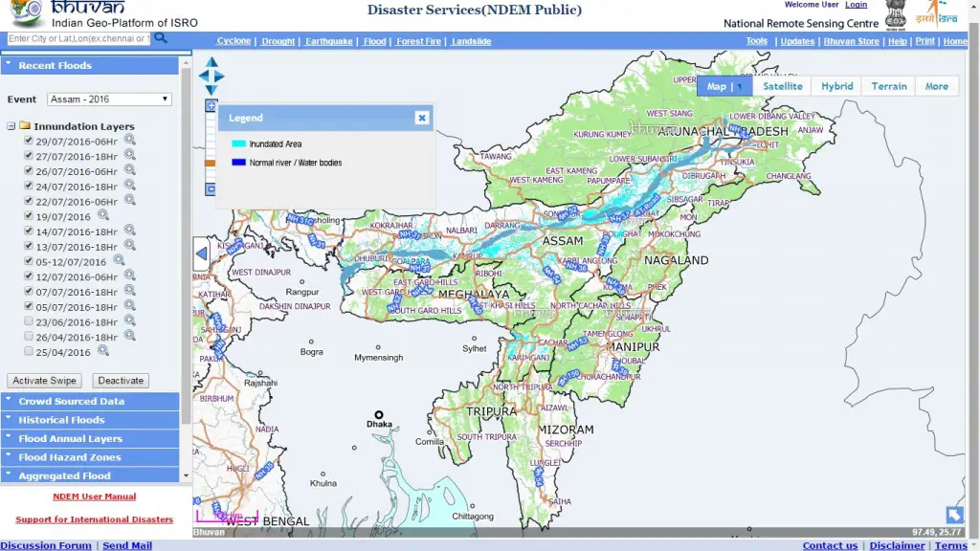Image resolution: width=980 pixels, height=551 pixels.
Task: Open the Event dropdown showing Assam - 2016
Action: click(x=109, y=99)
